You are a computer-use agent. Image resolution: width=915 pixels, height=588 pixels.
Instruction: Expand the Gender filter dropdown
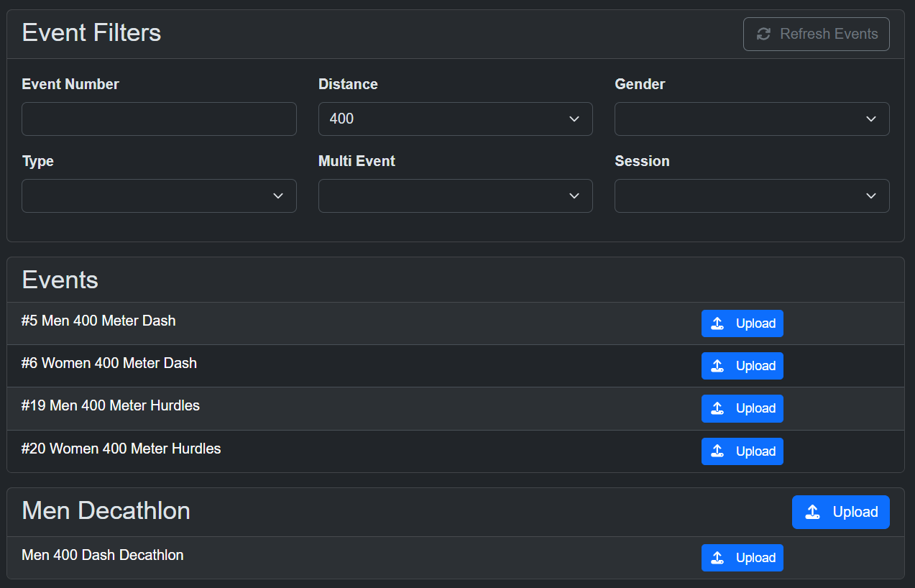coord(751,119)
